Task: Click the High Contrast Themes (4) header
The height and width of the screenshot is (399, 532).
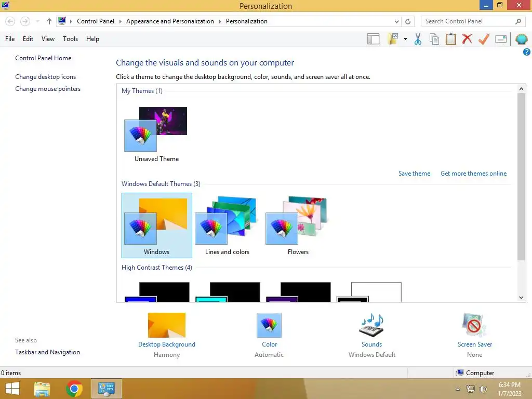Action: point(157,268)
